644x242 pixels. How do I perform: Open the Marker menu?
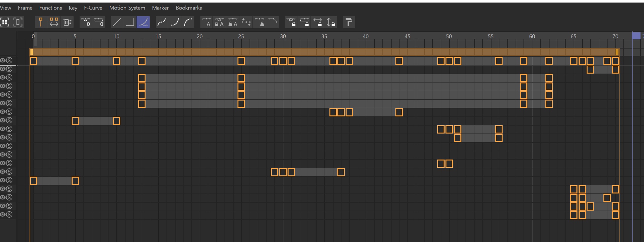point(160,8)
